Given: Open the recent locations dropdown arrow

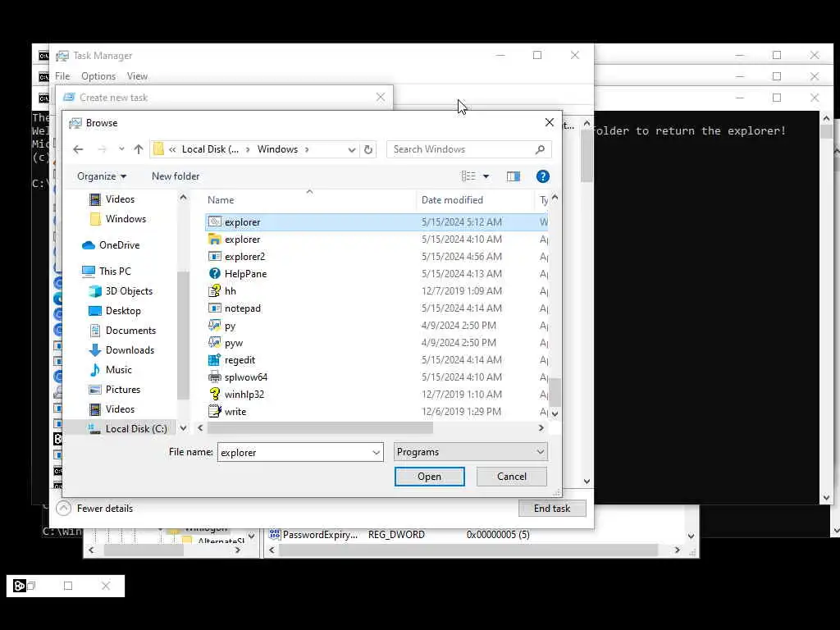Looking at the screenshot, I should [x=121, y=149].
